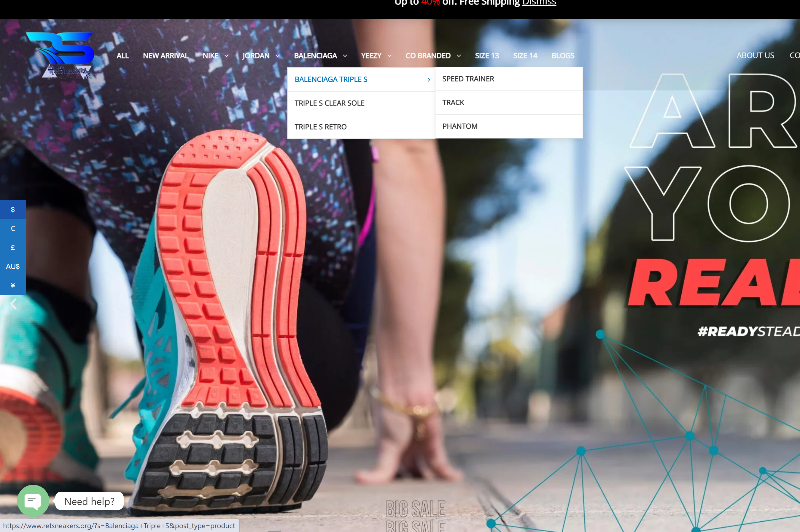The image size is (800, 532).
Task: Open the BLOGS menu item
Action: tap(563, 56)
